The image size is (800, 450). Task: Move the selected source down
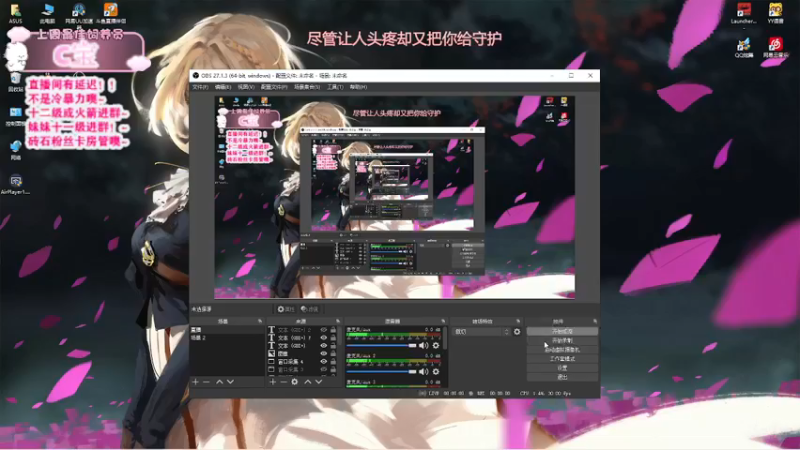(319, 382)
